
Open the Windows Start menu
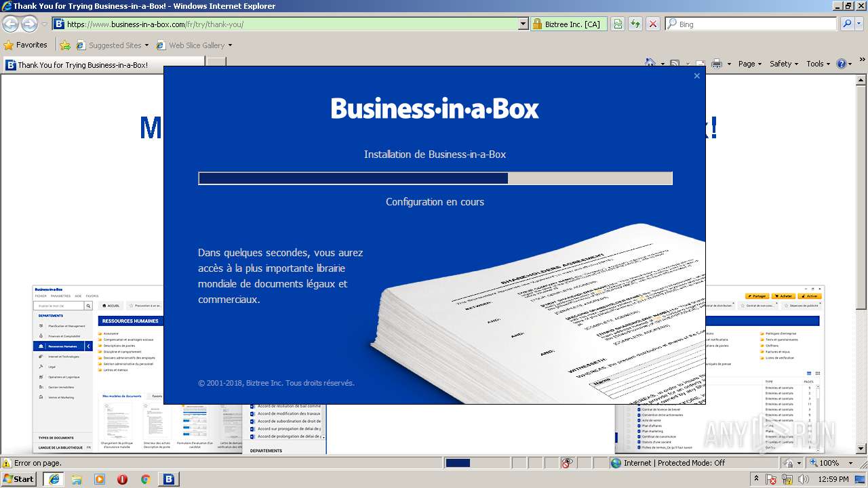coord(18,479)
